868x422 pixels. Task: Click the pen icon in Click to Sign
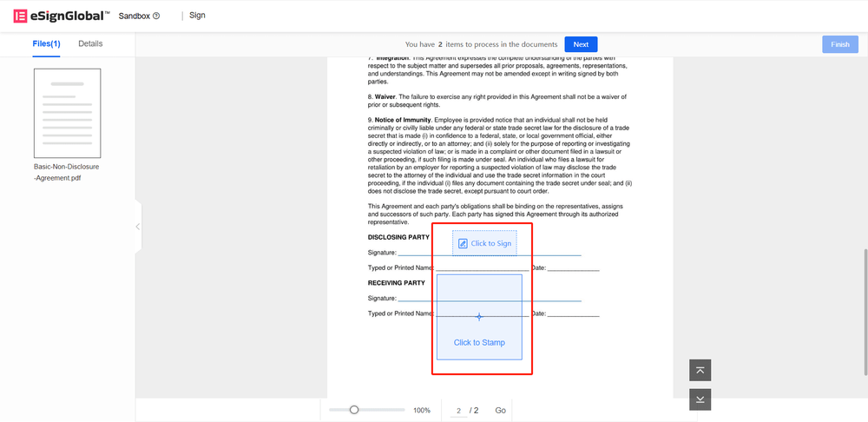pyautogui.click(x=463, y=243)
